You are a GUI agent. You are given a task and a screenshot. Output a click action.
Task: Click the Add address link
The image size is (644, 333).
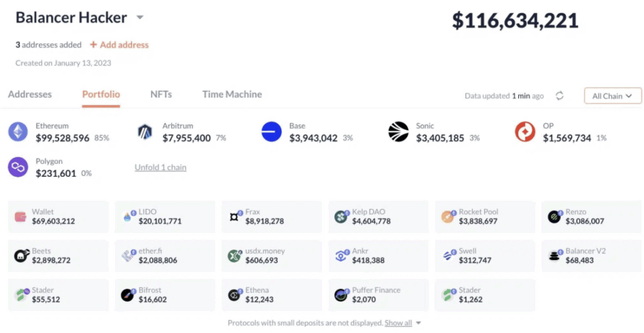tap(119, 45)
